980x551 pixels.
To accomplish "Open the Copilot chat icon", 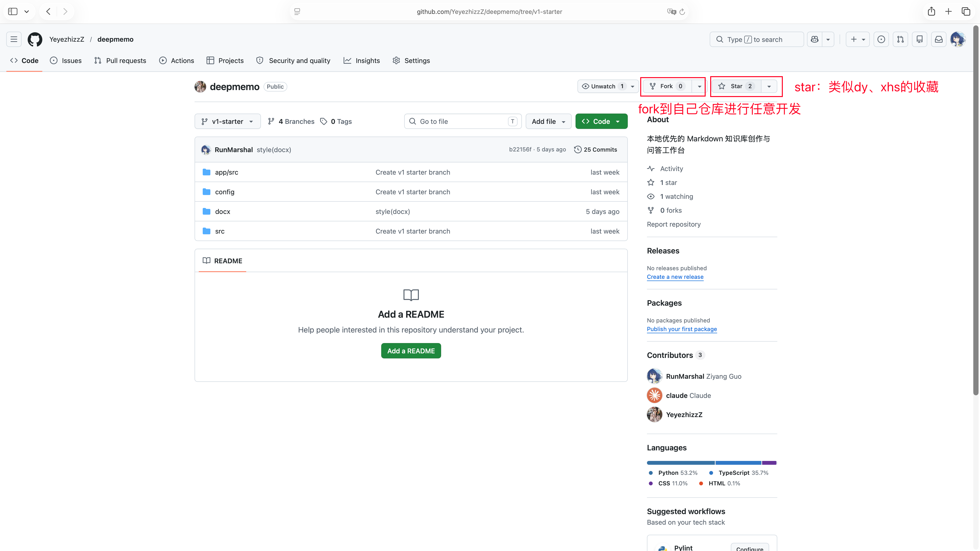I will point(814,39).
